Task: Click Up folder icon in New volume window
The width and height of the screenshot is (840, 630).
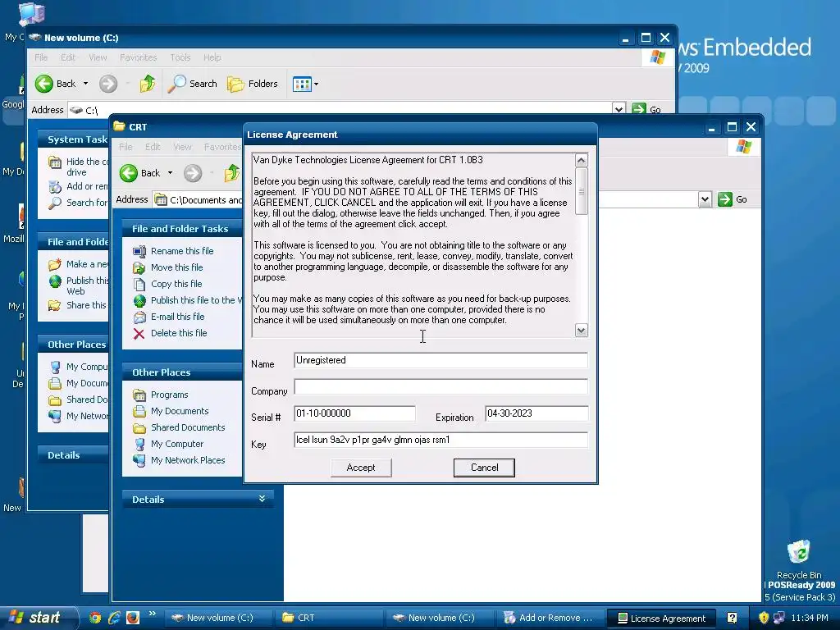Action: click(x=148, y=84)
